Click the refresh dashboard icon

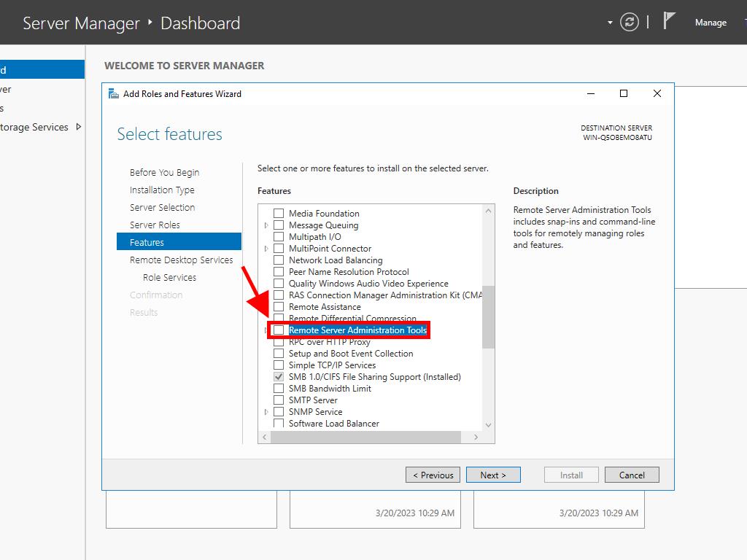pyautogui.click(x=629, y=23)
